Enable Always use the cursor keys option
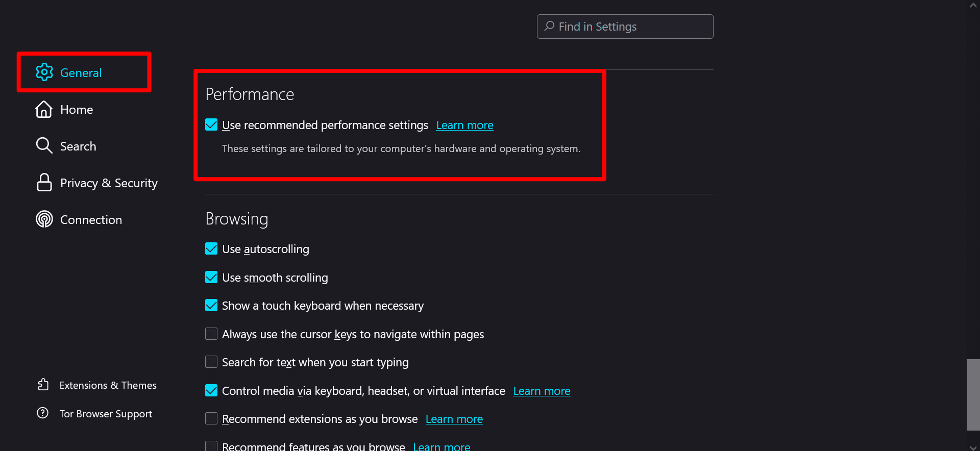Image resolution: width=980 pixels, height=451 pixels. point(211,334)
